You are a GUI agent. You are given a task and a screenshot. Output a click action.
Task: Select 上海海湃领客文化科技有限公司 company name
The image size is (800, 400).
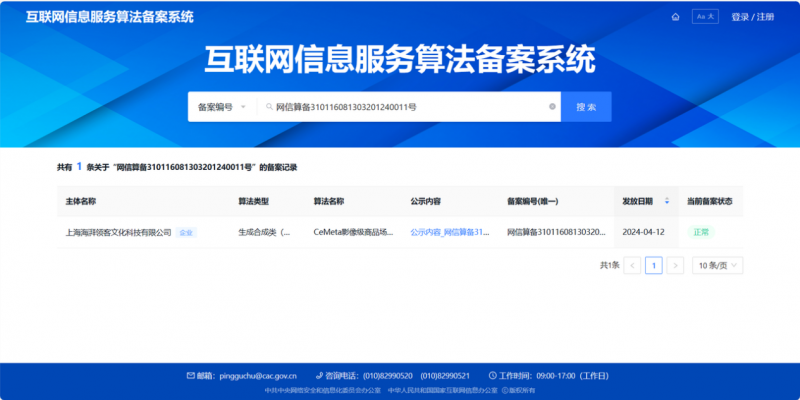118,233
